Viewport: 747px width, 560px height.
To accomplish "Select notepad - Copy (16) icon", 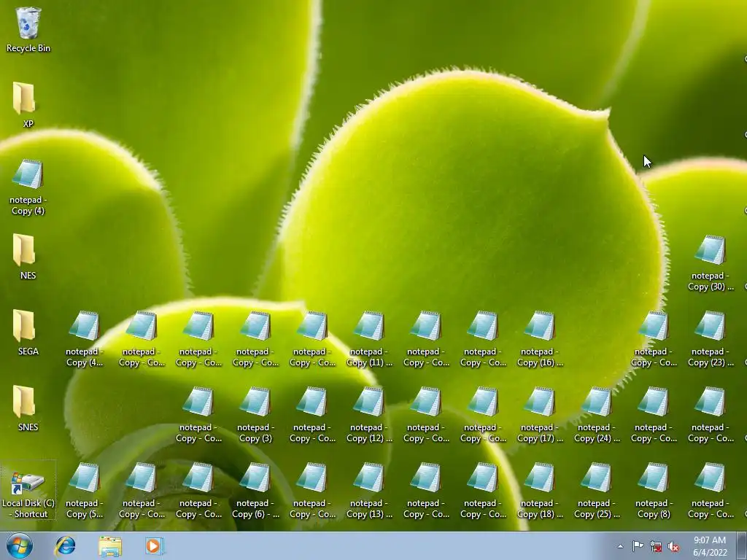I will (540, 338).
